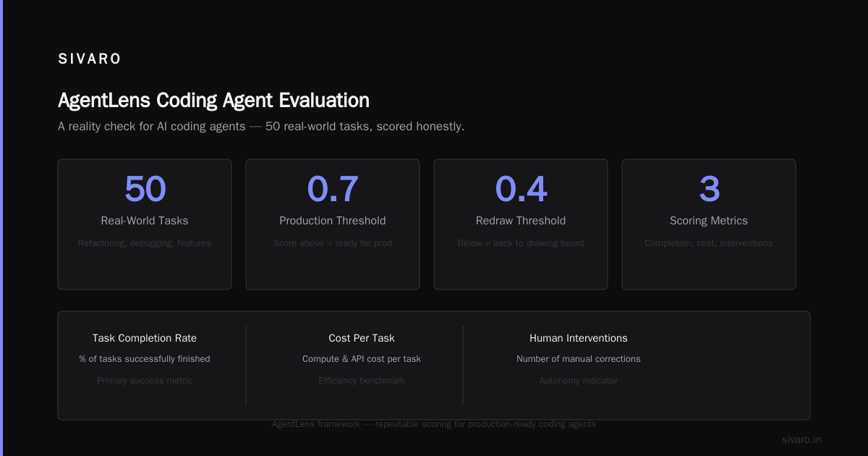The image size is (868, 456).
Task: Click 'Autonomy indicator' caption
Action: (579, 381)
